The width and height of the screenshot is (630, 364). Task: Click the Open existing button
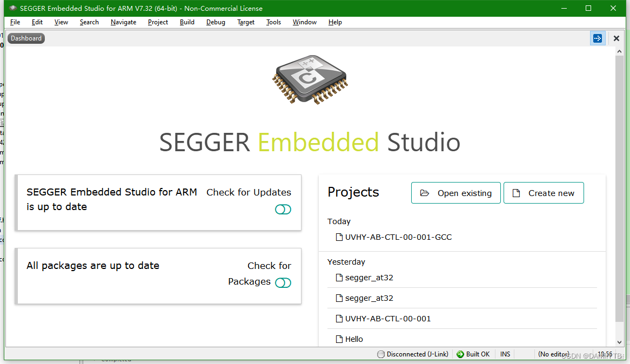click(x=456, y=193)
